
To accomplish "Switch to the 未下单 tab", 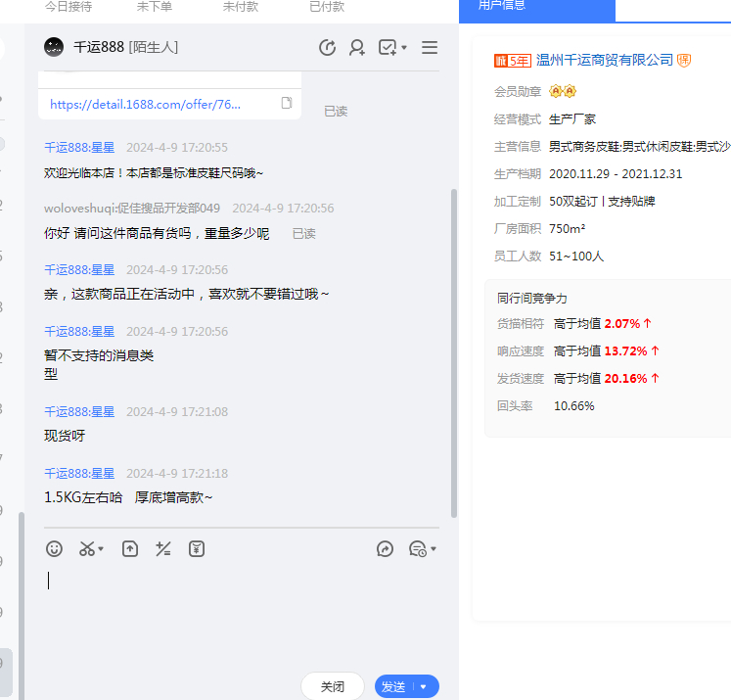I will (155, 7).
